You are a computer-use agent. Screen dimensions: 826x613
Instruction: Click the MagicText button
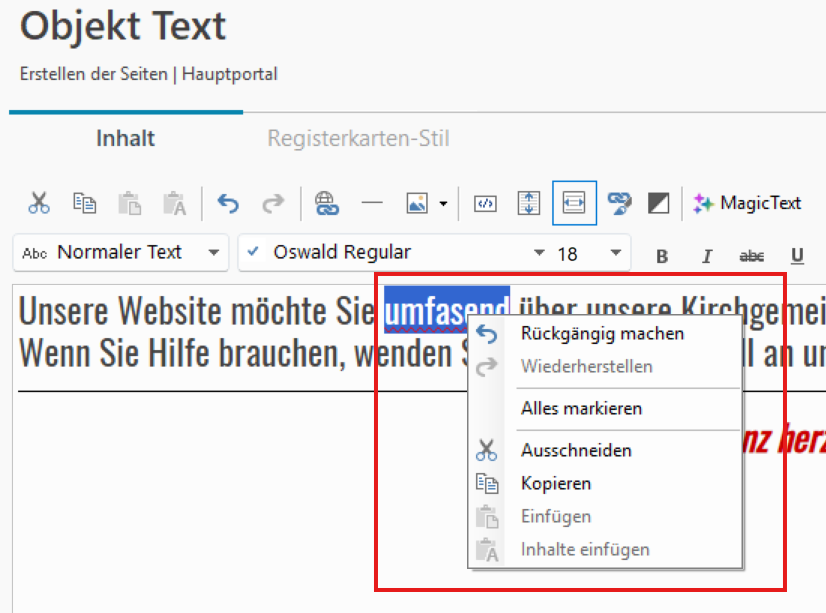point(748,203)
